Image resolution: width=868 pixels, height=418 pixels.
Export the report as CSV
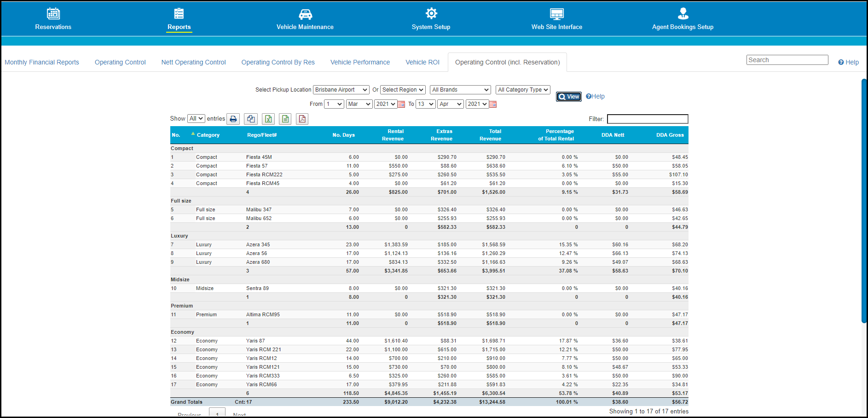[285, 119]
